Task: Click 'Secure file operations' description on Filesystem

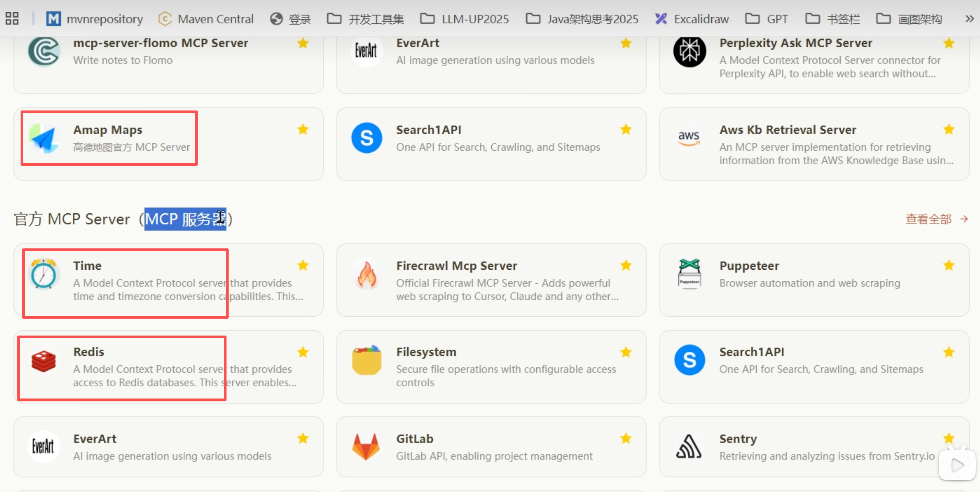Action: (506, 376)
